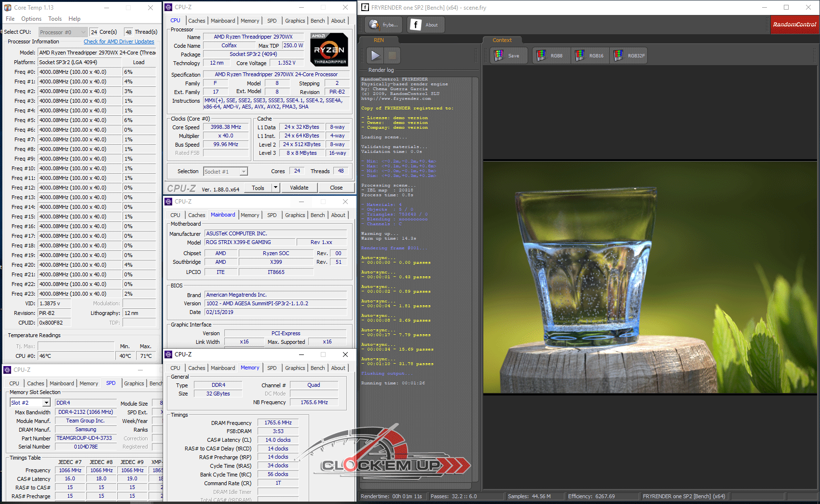Choose the RGB16 output button

(589, 55)
